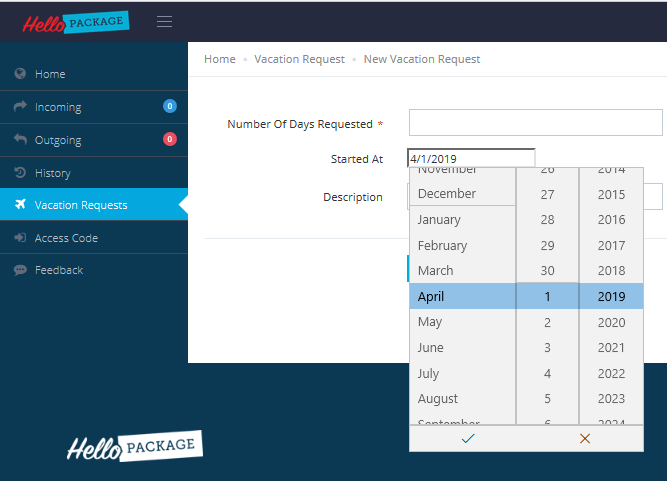Viewport: 667px width, 481px height.
Task: Pick day 30 in the day column
Action: (547, 271)
